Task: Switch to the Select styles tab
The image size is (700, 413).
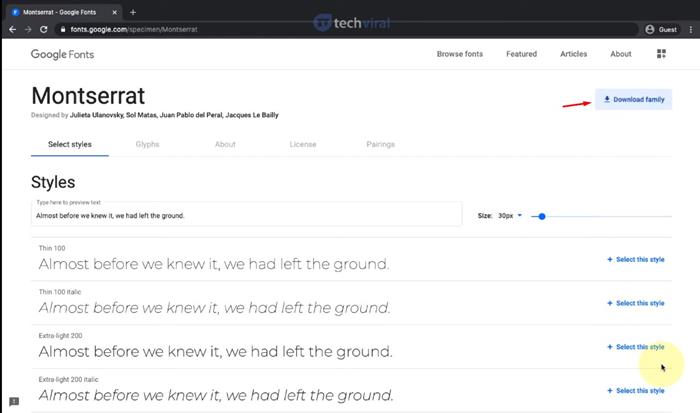Action: (70, 144)
